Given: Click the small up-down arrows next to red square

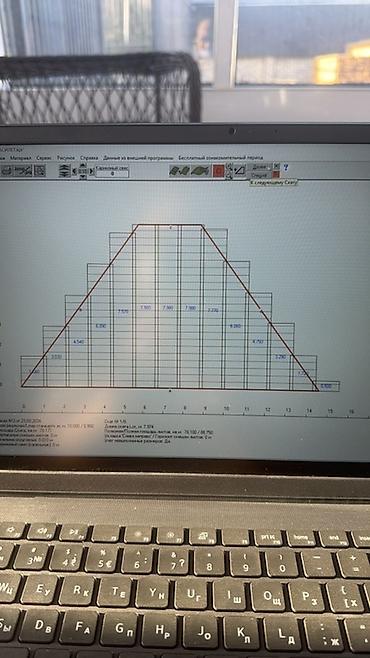Looking at the screenshot, I should 229,171.
